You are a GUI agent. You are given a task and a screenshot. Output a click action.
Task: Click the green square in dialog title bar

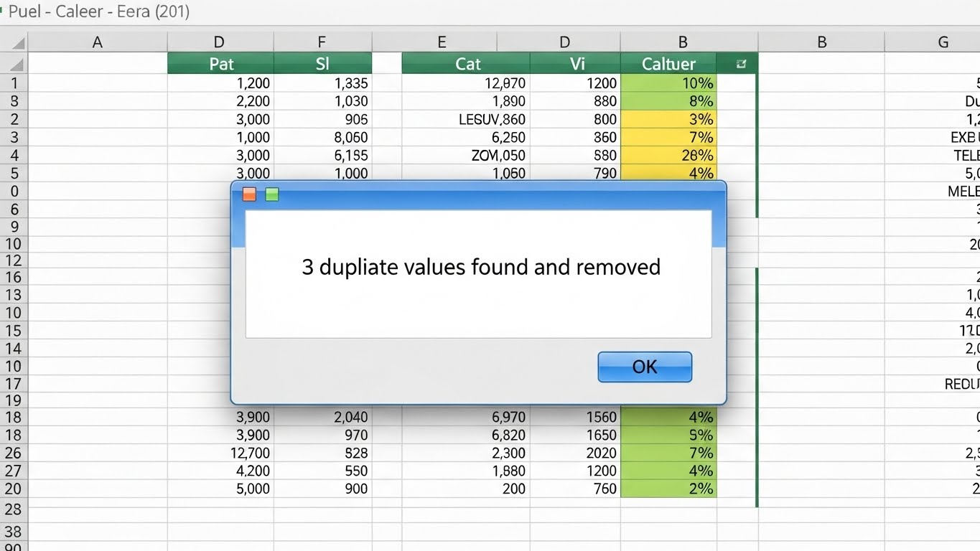pyautogui.click(x=272, y=194)
